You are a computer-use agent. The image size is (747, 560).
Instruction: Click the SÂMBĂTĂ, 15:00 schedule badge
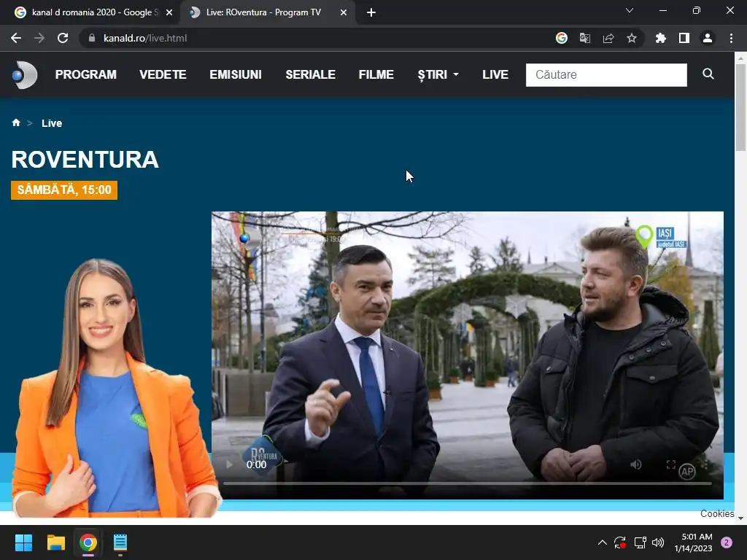[64, 190]
